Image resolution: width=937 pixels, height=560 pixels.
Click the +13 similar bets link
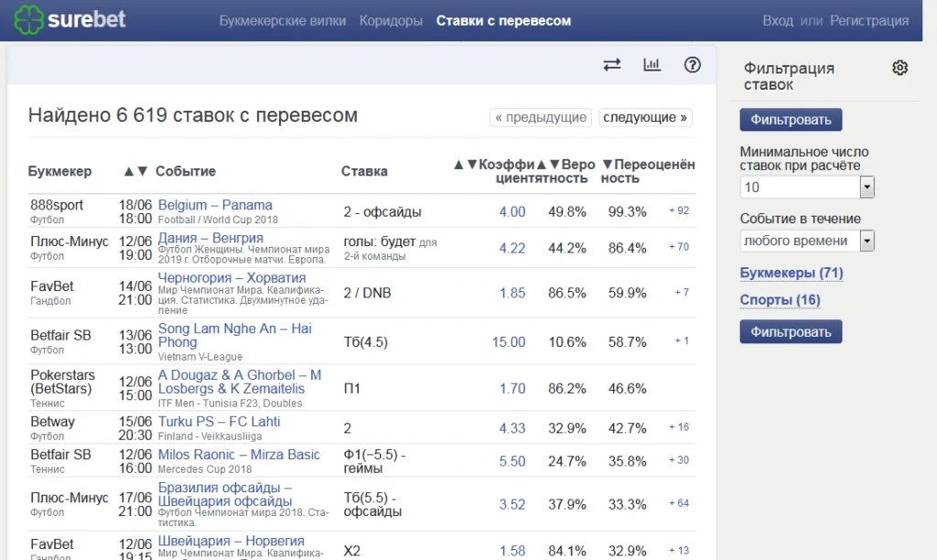click(679, 551)
